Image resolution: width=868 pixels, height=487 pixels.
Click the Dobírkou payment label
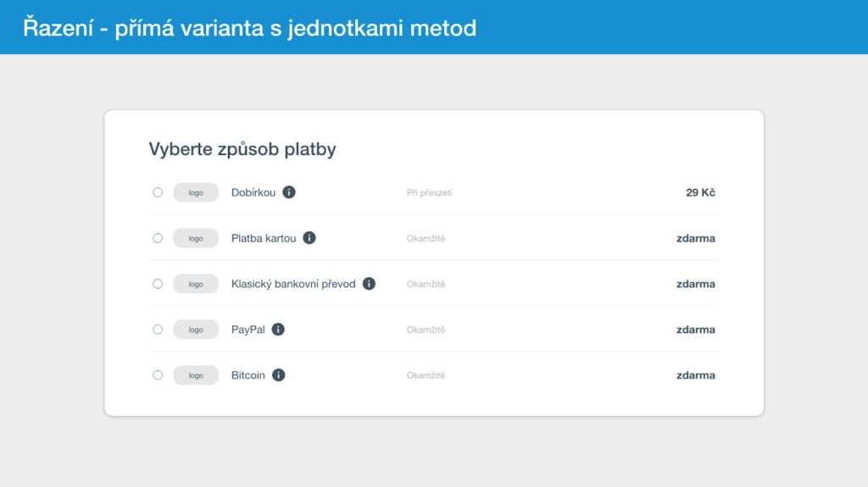pos(253,192)
